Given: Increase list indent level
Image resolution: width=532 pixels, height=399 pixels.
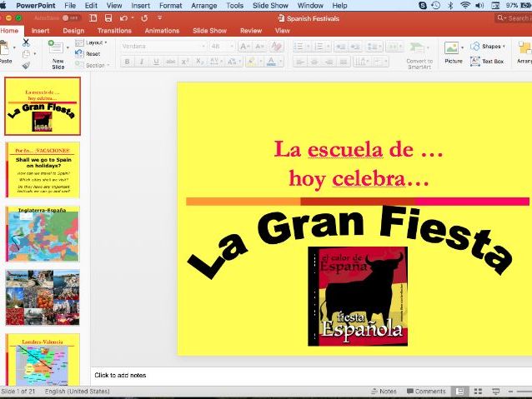Looking at the screenshot, I should coord(355,47).
